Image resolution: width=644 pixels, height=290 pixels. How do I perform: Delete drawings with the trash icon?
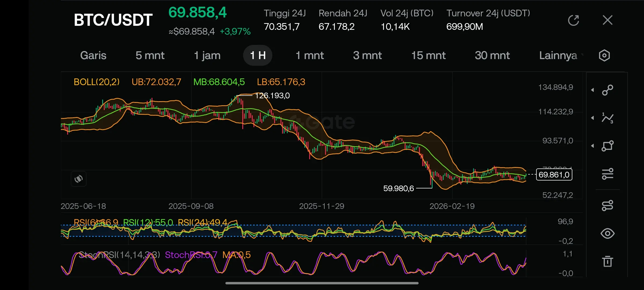608,261
